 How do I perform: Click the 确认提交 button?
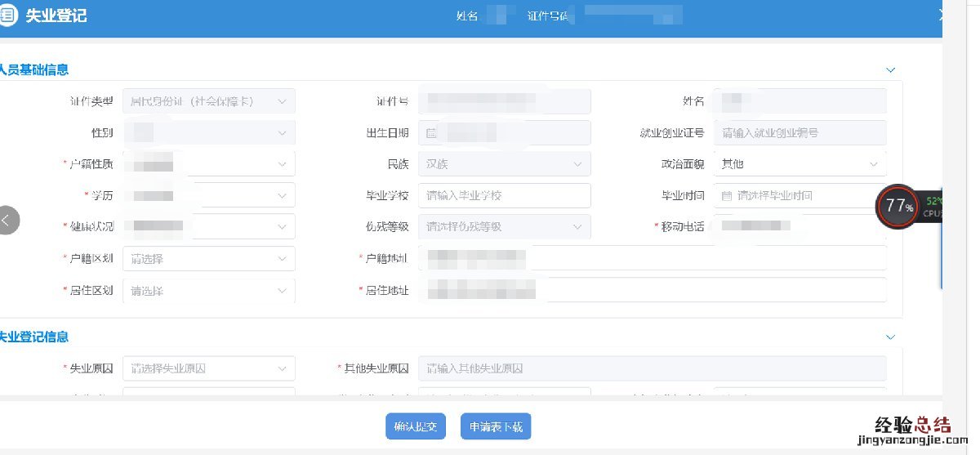pyautogui.click(x=416, y=426)
